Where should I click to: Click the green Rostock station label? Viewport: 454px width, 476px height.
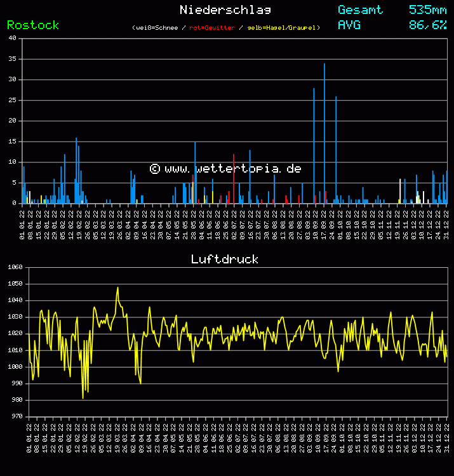(33, 25)
